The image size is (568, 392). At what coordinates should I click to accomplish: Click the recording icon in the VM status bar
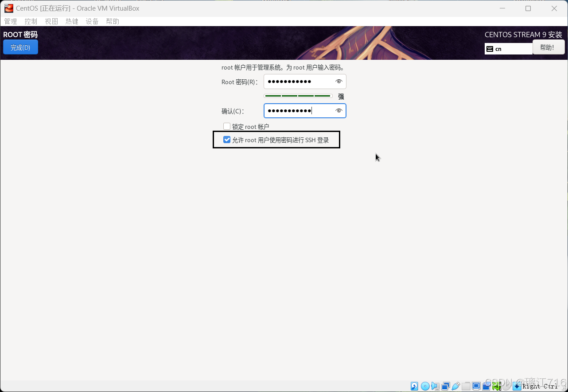coord(486,386)
